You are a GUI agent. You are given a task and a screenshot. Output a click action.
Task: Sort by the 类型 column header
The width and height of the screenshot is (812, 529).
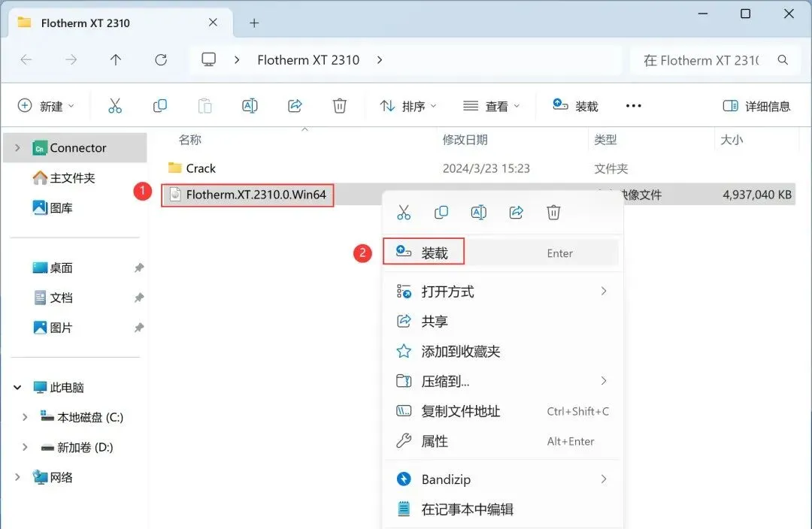coord(605,140)
